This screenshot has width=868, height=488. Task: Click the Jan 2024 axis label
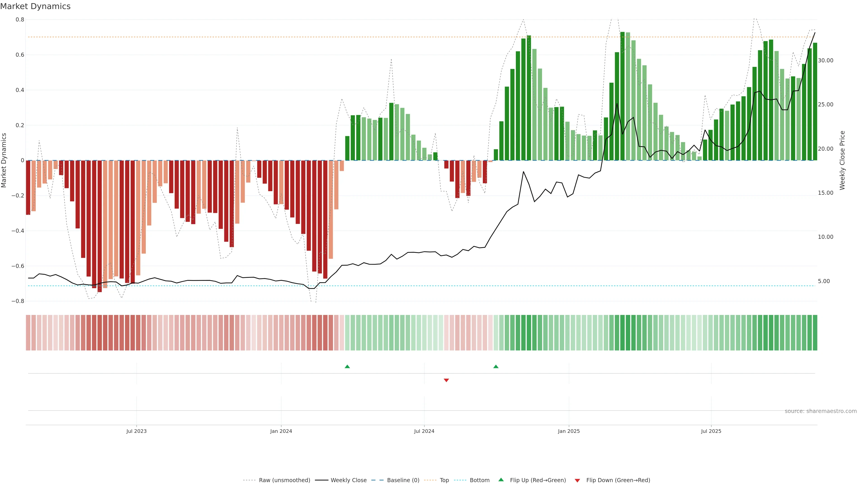click(x=281, y=431)
